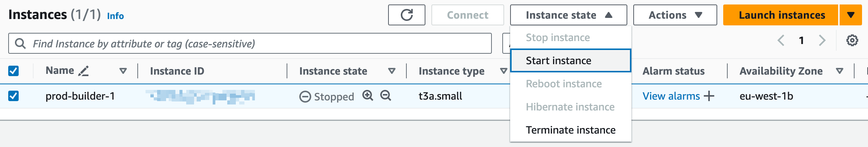Open the Actions dropdown
Image resolution: width=868 pixels, height=147 pixels.
point(675,15)
